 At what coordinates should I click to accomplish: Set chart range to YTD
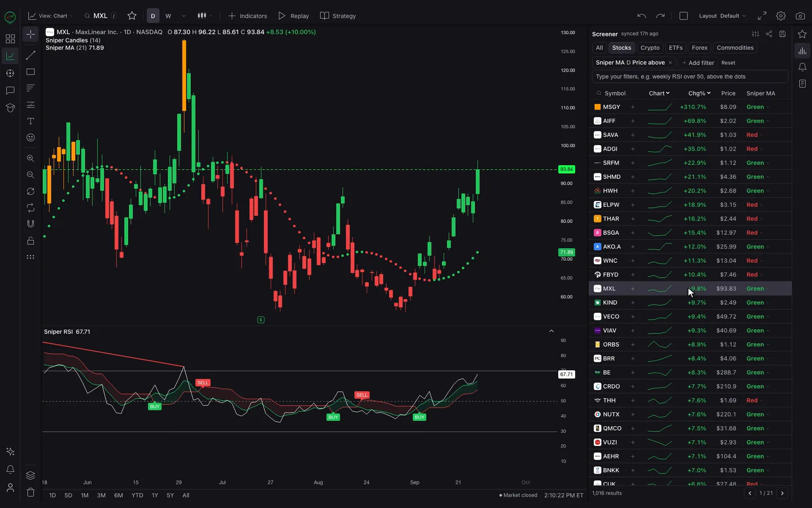pyautogui.click(x=137, y=495)
